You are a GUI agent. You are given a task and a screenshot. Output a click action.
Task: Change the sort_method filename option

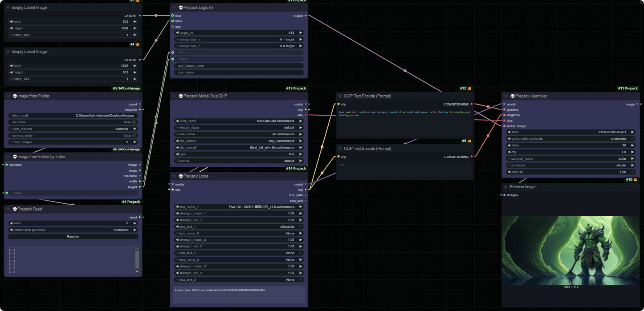73,129
